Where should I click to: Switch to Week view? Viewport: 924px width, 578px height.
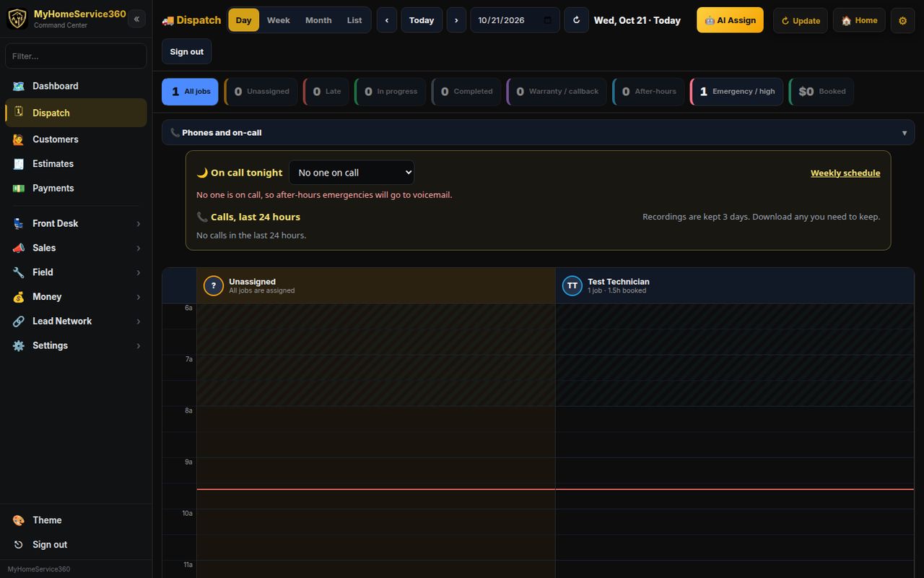279,20
